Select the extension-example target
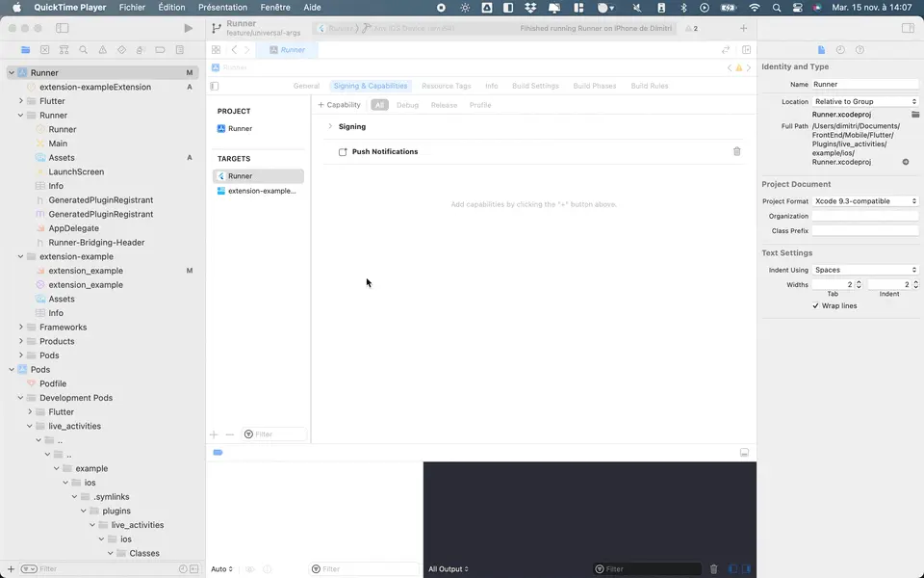 click(x=258, y=191)
